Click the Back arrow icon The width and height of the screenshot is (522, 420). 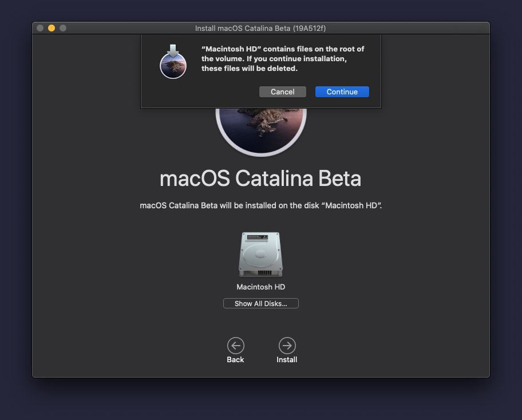click(236, 346)
